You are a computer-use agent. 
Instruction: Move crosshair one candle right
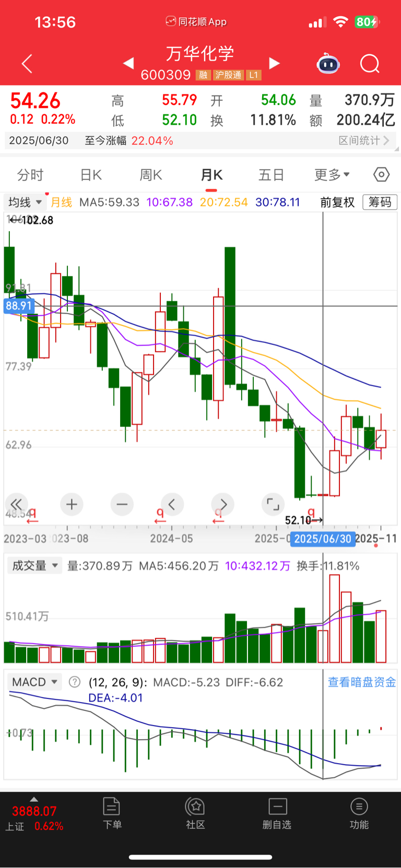223,504
